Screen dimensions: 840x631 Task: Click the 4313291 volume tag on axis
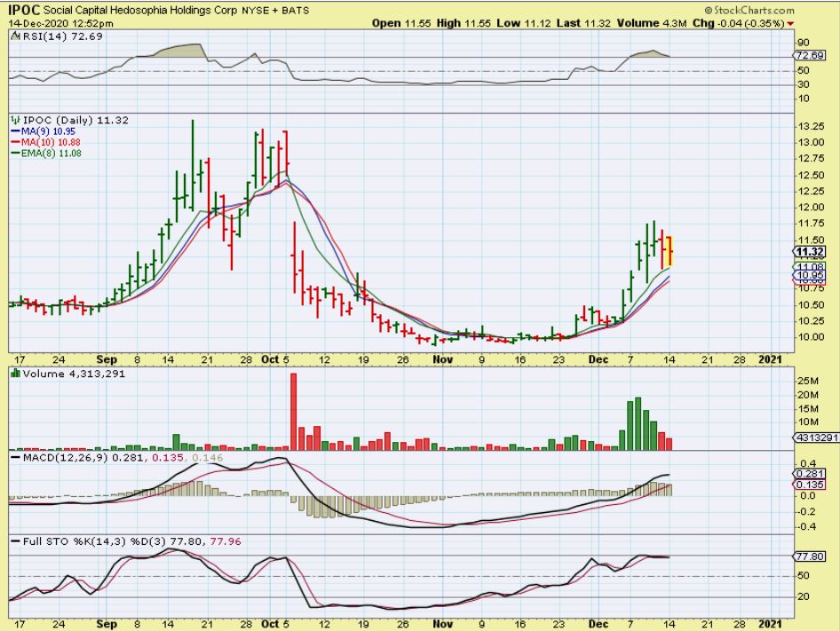[x=815, y=438]
